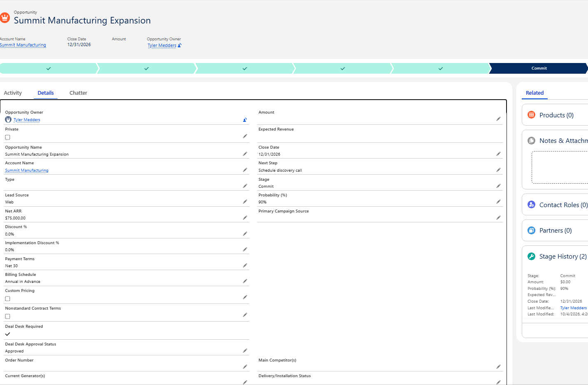The width and height of the screenshot is (588, 385).
Task: Edit Opportunity Name with pencil icon
Action: point(245,154)
